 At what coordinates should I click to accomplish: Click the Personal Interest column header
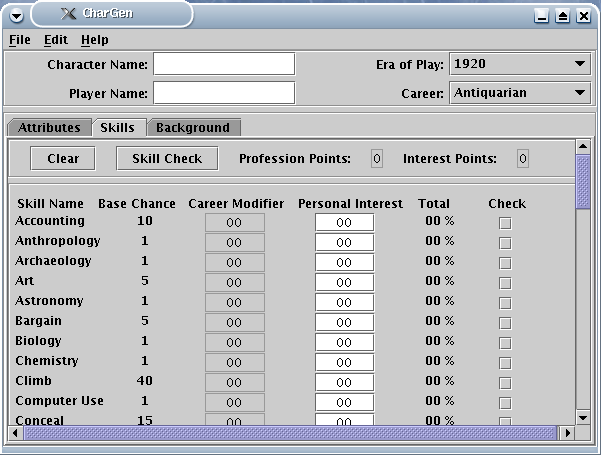350,204
